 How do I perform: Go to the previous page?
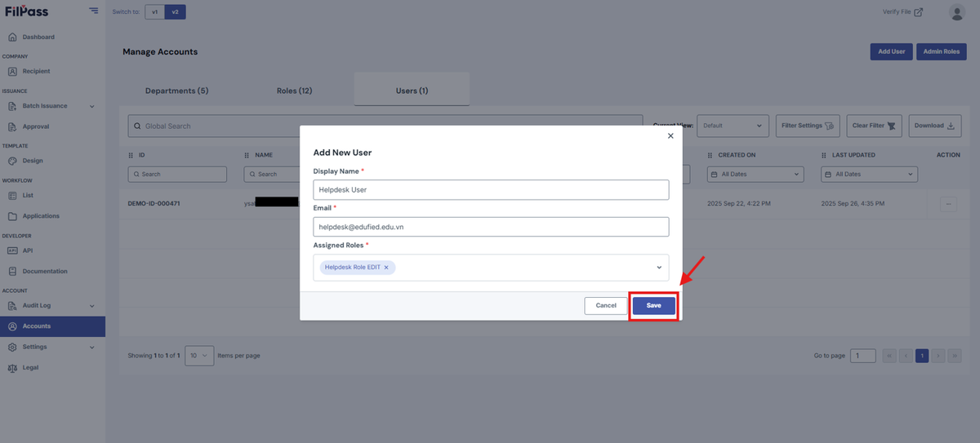click(x=905, y=356)
